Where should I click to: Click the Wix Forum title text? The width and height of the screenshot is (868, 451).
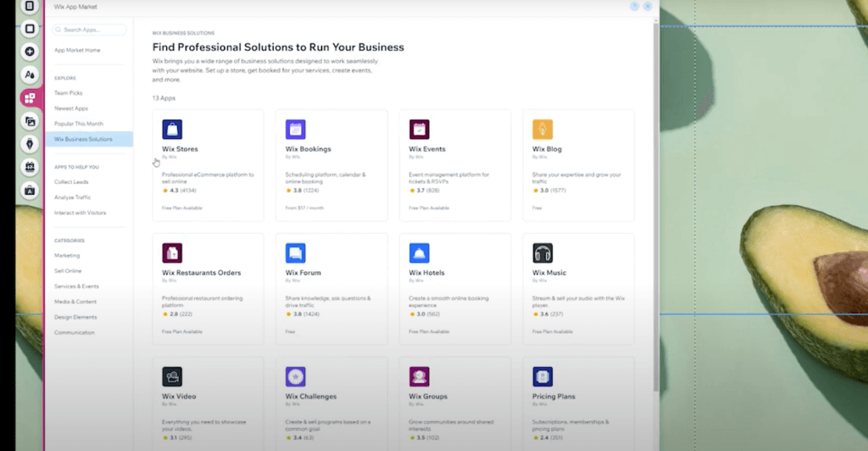tap(303, 273)
